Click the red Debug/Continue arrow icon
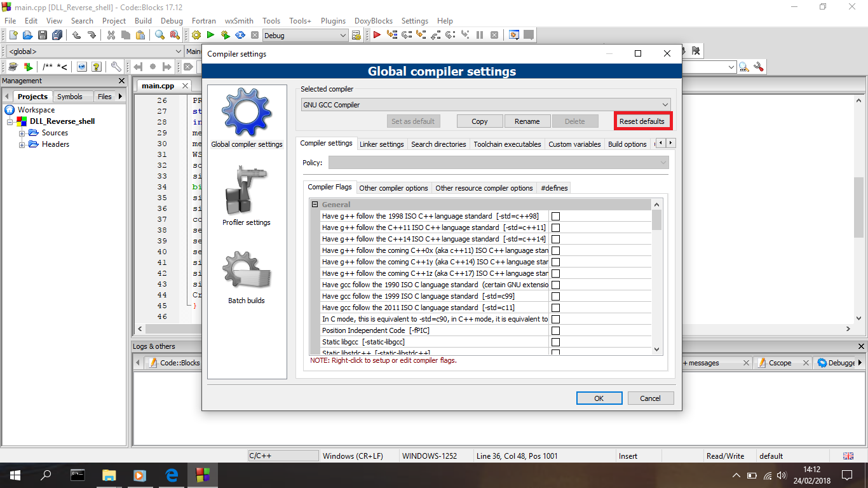Viewport: 868px width, 488px height. pos(377,35)
